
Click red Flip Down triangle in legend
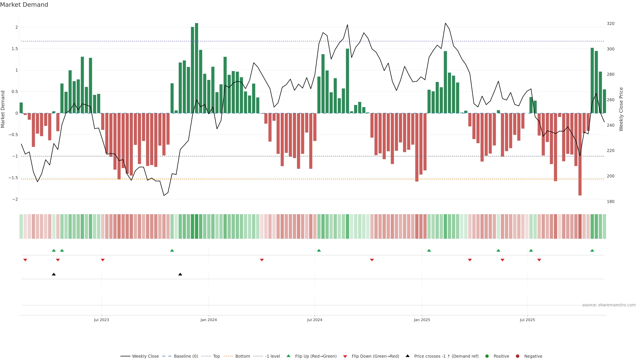(345, 356)
